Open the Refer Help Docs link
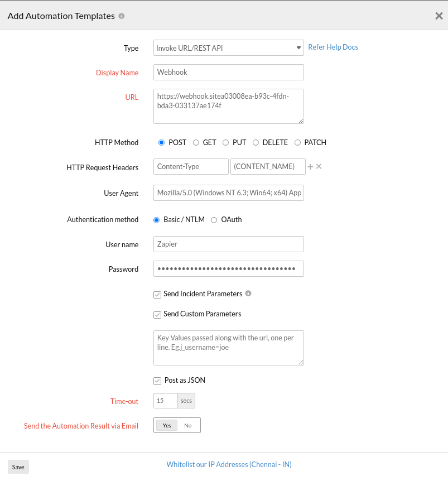 333,47
